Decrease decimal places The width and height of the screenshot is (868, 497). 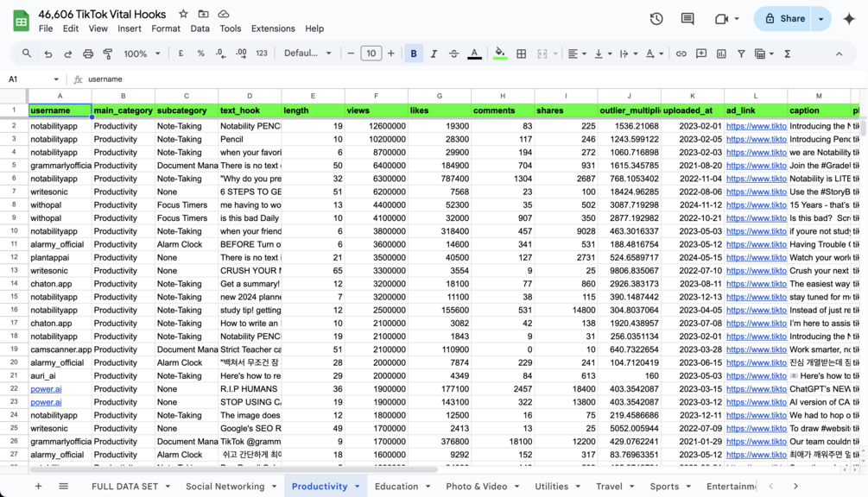click(x=220, y=53)
